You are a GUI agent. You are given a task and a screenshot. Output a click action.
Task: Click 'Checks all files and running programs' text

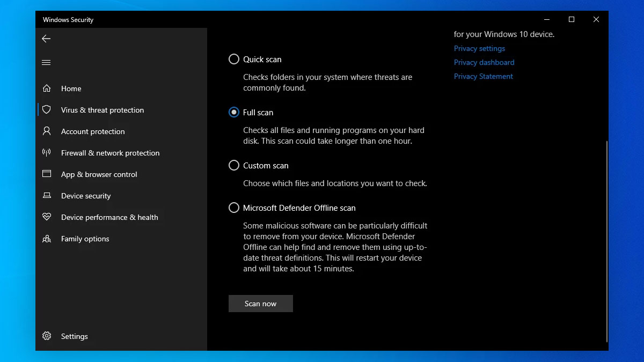tap(334, 136)
